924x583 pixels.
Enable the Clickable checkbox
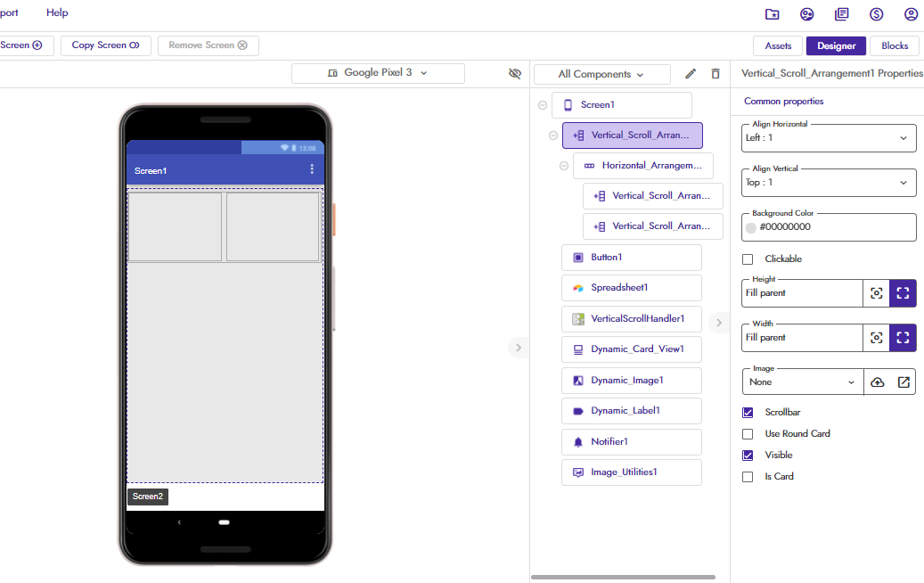748,259
